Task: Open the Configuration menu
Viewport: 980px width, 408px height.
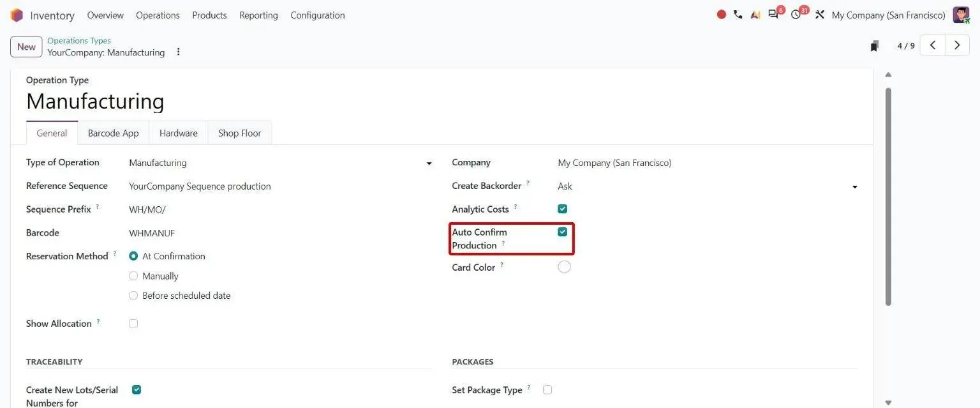Action: pyautogui.click(x=318, y=15)
